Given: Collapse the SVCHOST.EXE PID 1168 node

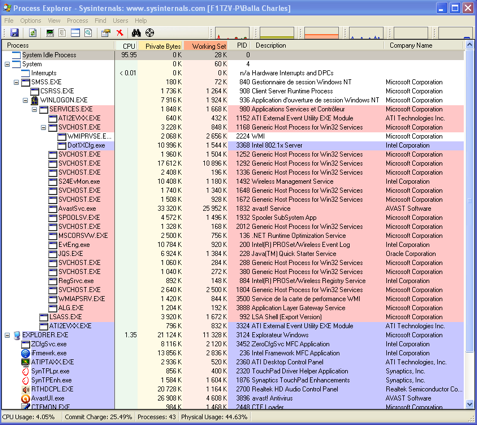Looking at the screenshot, I should point(43,127).
